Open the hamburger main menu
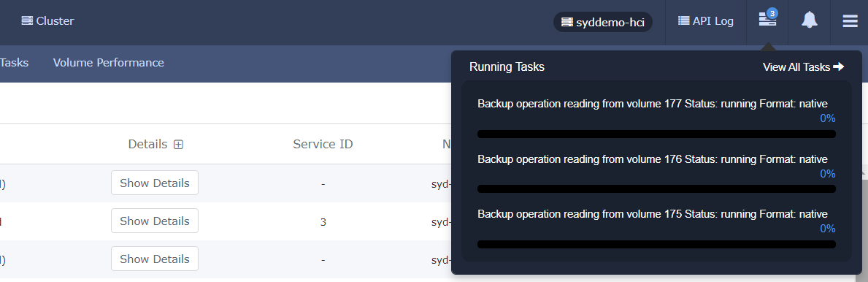This screenshot has width=868, height=282. tap(850, 22)
